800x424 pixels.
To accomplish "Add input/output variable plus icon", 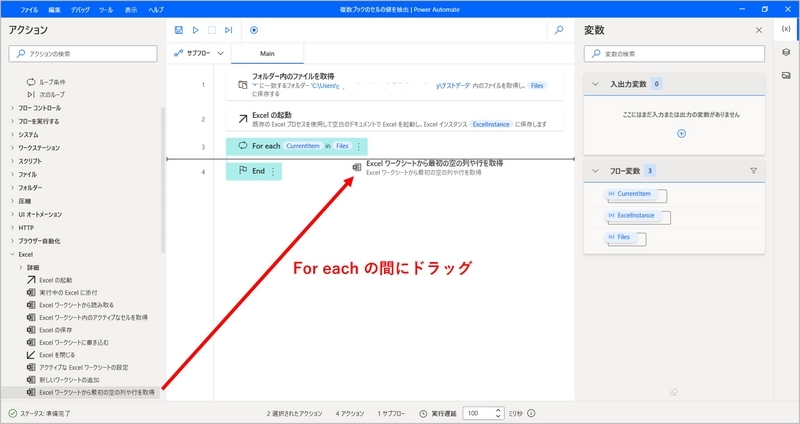I will click(x=681, y=134).
